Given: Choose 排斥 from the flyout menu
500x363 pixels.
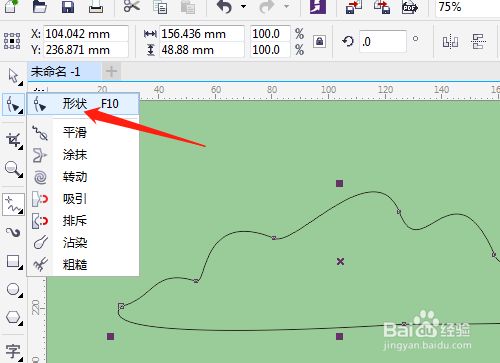Looking at the screenshot, I should 83,221.
